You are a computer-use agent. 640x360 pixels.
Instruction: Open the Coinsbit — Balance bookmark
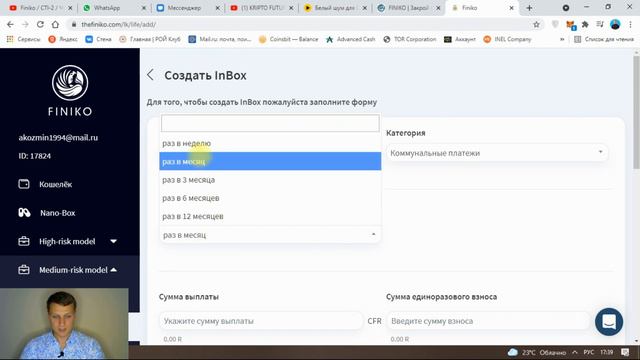289,39
